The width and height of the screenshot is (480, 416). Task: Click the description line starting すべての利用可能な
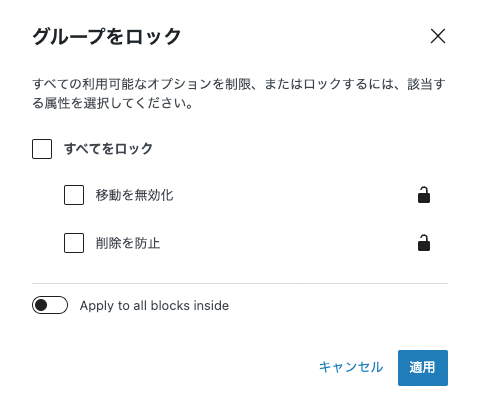coord(239,84)
